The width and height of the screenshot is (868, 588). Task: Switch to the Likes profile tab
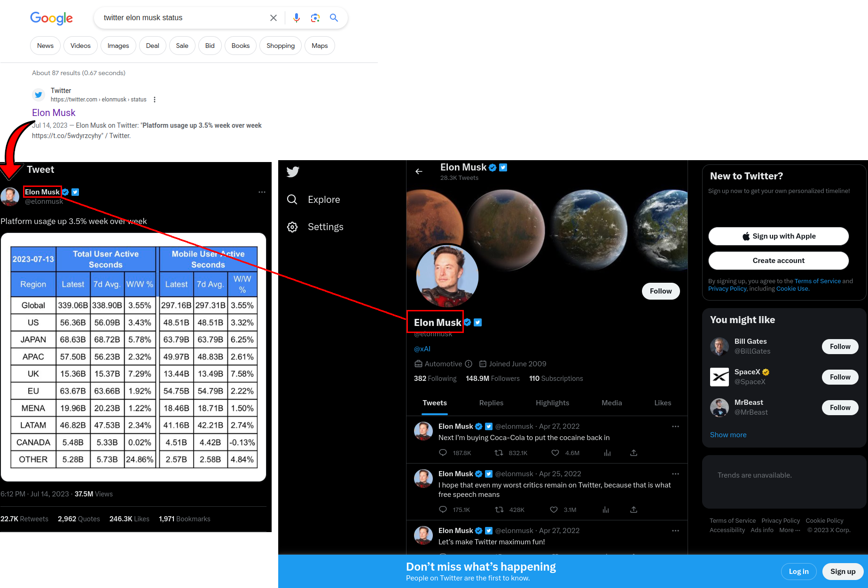pos(663,403)
